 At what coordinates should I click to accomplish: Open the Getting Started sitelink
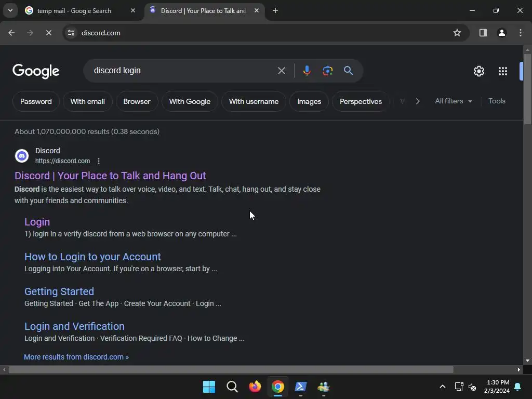[x=59, y=291]
